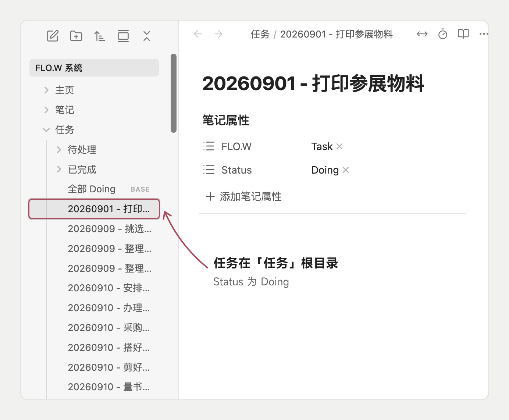Click breadcrumb title 20260901 - 打印参展物料
Viewport: 509px width, 420px height.
click(337, 34)
